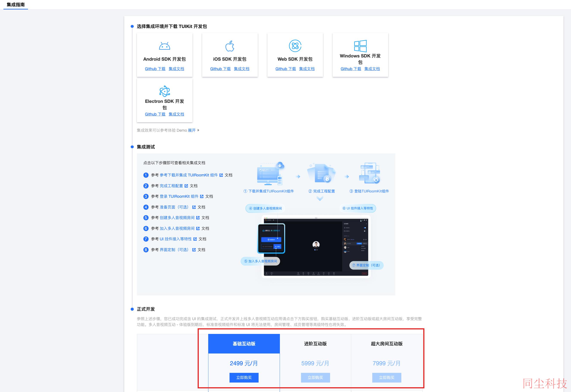Open Electron Github 下载 link
This screenshot has height=392, width=571.
[x=155, y=114]
